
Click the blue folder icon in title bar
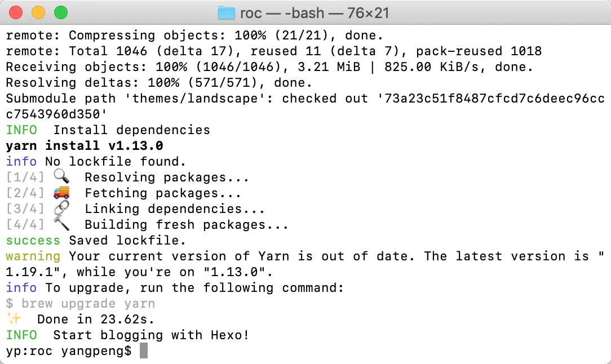(227, 13)
